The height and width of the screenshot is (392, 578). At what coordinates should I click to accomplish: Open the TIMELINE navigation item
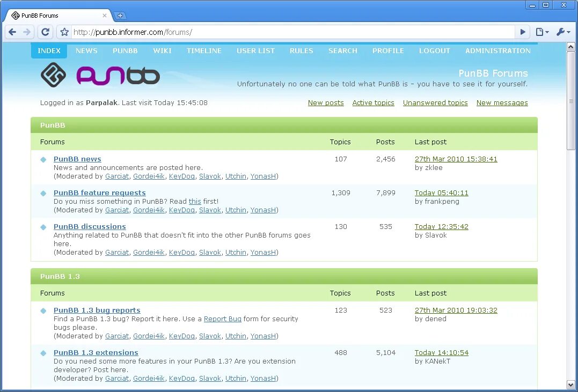pos(204,51)
